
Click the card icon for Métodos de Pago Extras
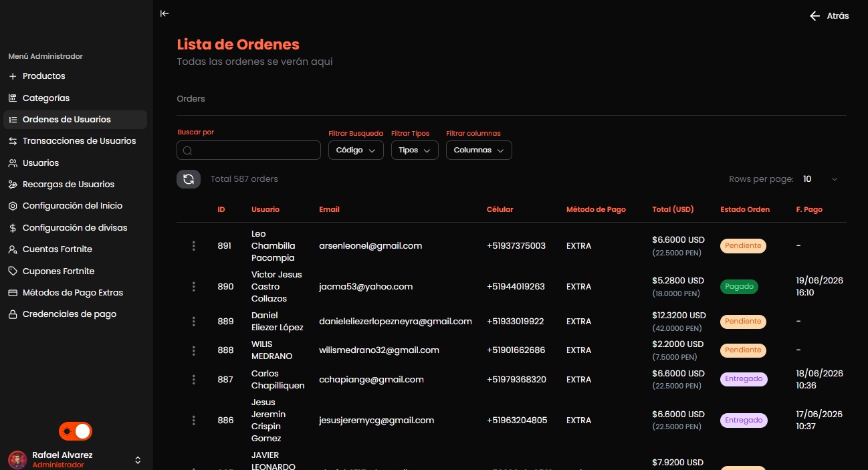pos(13,293)
